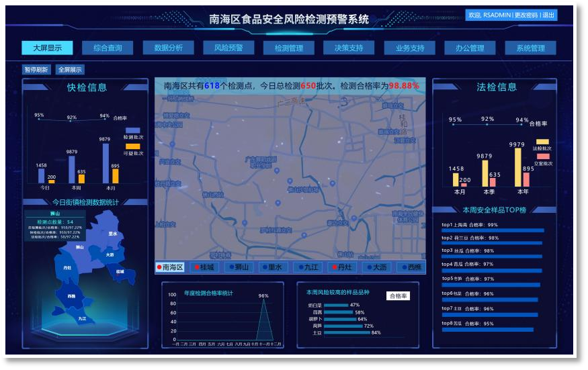Click the 暂停刷新 button
This screenshot has width=588, height=370.
click(36, 69)
